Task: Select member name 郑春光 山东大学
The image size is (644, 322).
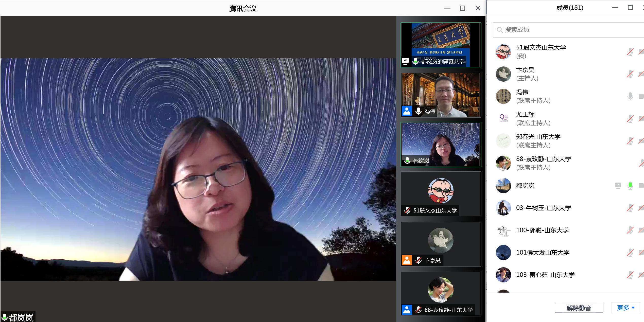Action: click(x=538, y=137)
